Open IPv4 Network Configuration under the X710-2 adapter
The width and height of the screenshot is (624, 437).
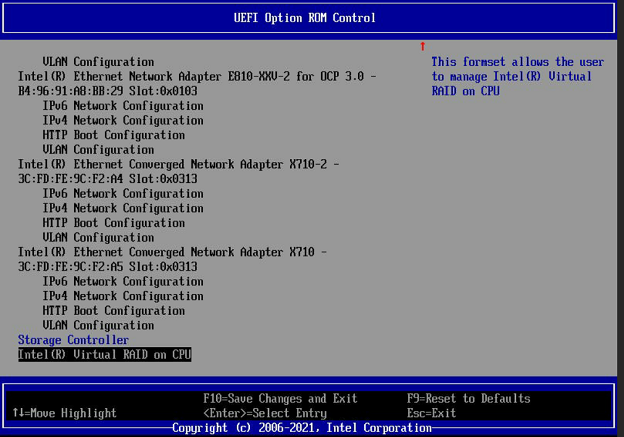tap(123, 208)
